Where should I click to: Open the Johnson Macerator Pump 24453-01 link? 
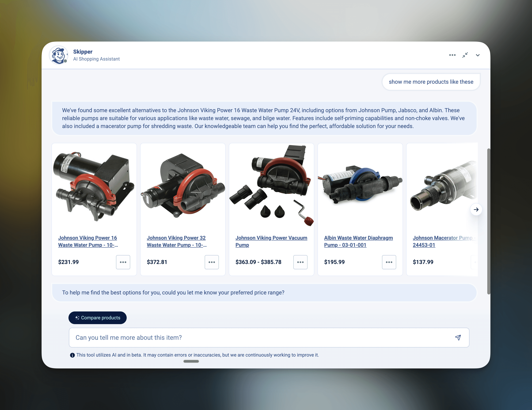[443, 241]
